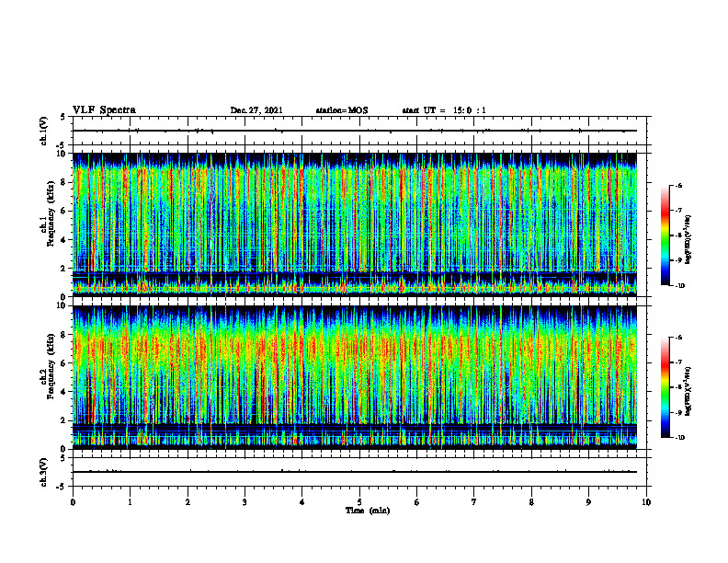This screenshot has width=728, height=563.
Task: Click time axis tick label "7"
Action: (474, 502)
